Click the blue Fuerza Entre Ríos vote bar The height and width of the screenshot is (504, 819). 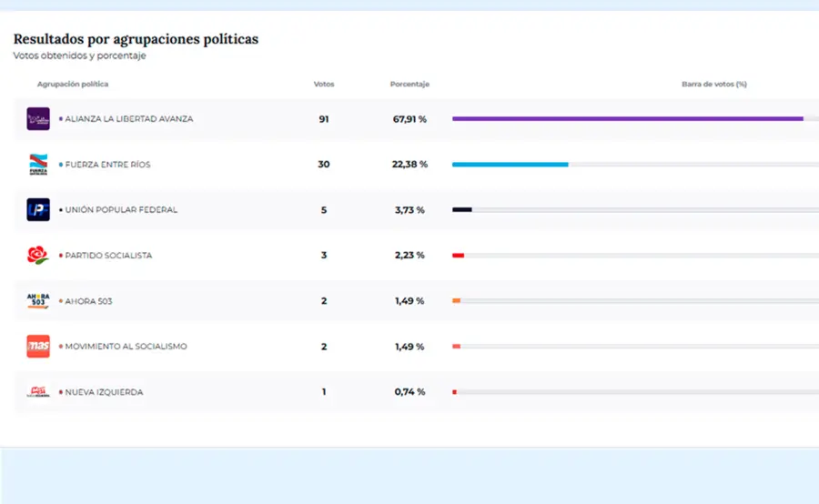[x=510, y=165]
